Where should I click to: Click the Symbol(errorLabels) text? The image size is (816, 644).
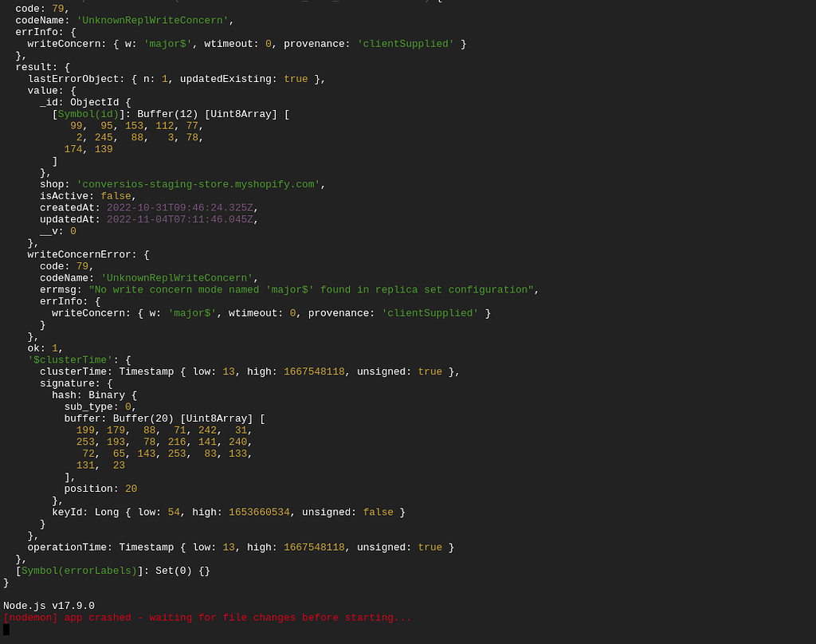click(79, 571)
